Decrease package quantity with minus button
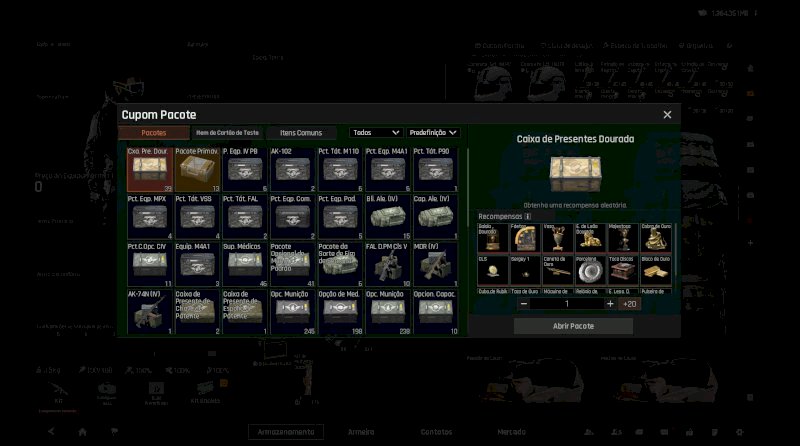 [x=526, y=303]
